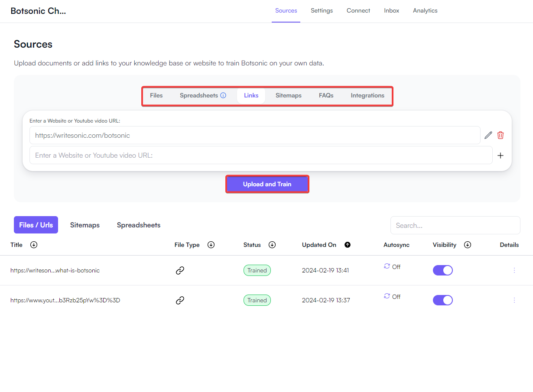
Task: Sort the table by Status
Action: (272, 245)
